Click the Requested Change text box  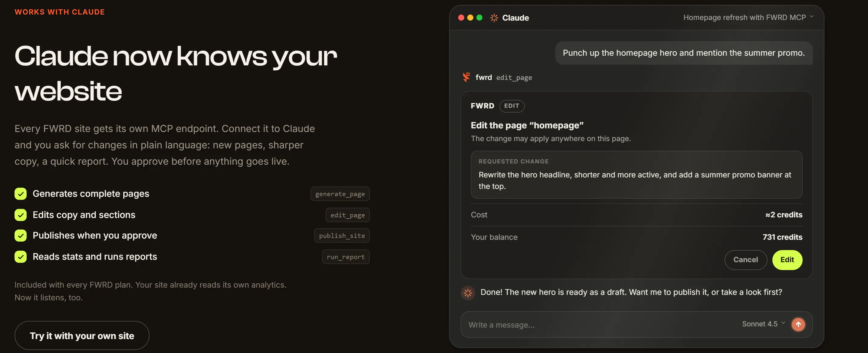(636, 175)
